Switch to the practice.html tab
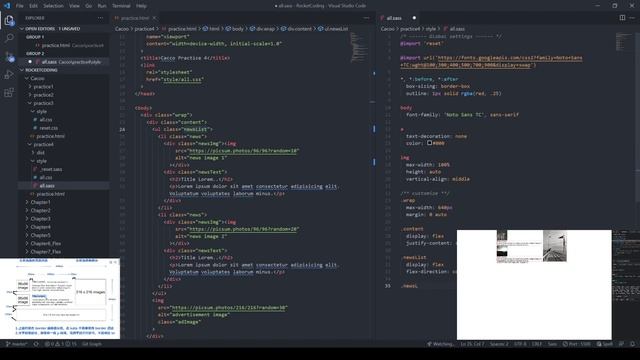640x360 pixels. (135, 18)
